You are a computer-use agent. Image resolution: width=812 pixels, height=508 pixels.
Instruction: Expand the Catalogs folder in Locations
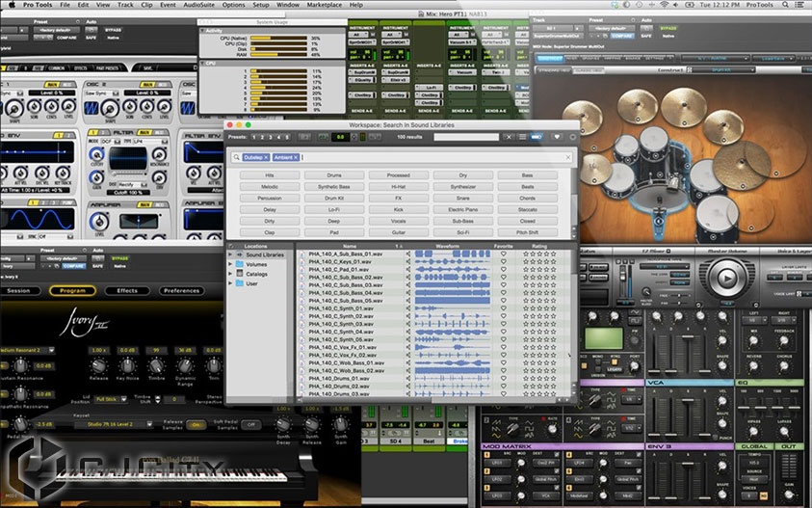coord(230,274)
